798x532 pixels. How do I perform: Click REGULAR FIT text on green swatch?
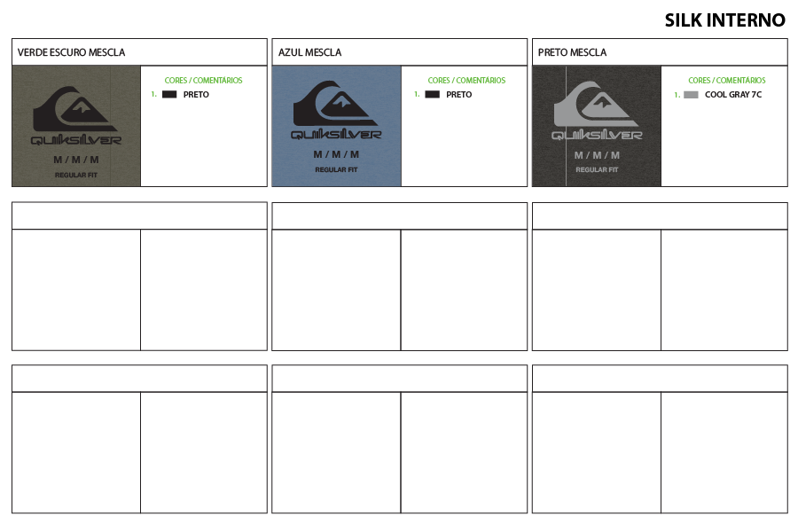click(x=76, y=176)
